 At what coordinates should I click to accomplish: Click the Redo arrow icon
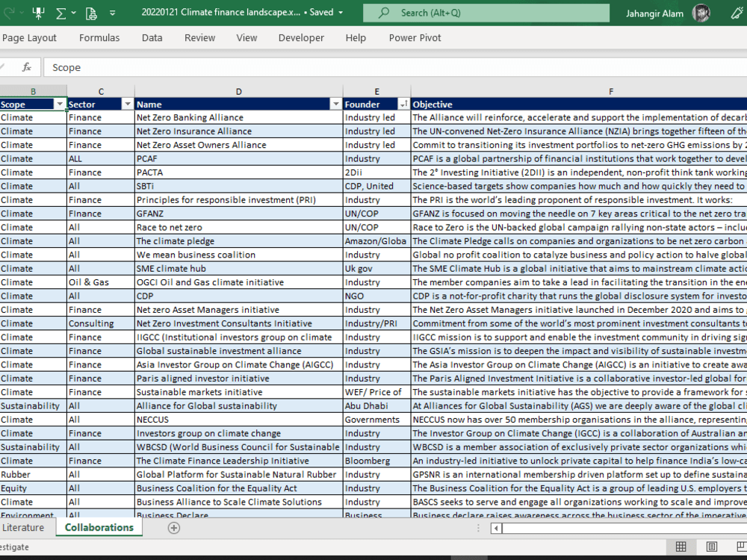[x=9, y=13]
